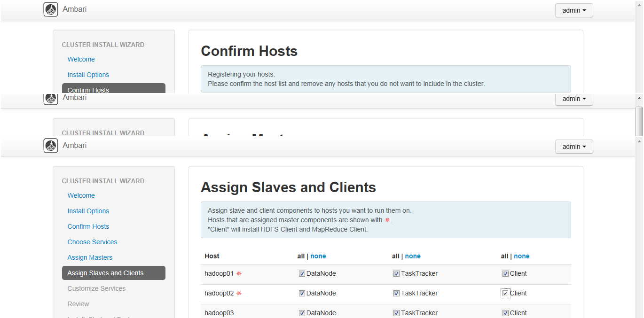Uncheck DataNode checkbox for hadoop01
This screenshot has width=644, height=318.
(302, 273)
